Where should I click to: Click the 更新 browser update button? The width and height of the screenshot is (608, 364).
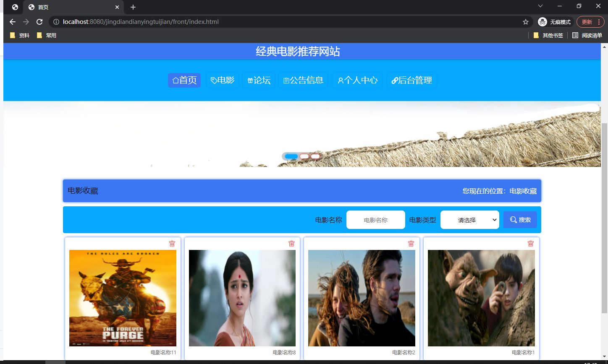(x=591, y=22)
